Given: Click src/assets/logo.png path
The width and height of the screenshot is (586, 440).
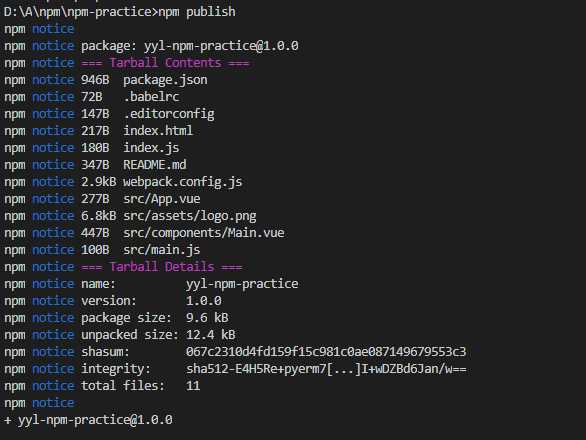Looking at the screenshot, I should click(x=190, y=216).
